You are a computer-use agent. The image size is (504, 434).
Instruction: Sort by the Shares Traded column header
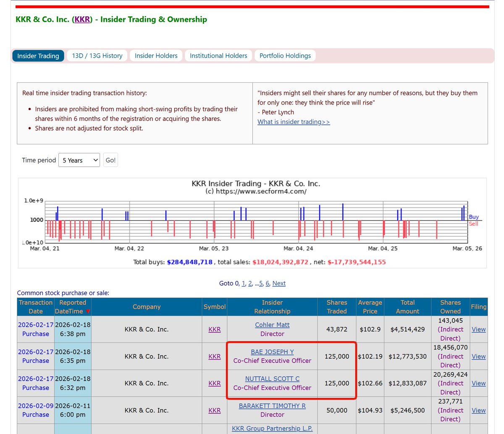(x=337, y=307)
